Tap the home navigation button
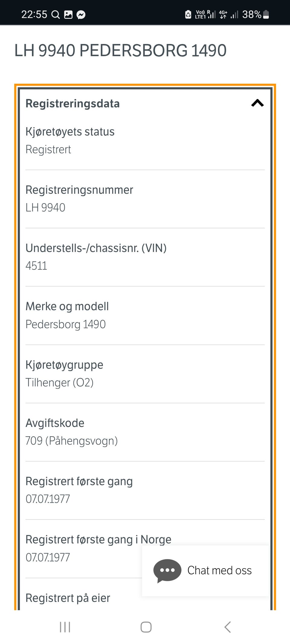 (x=146, y=627)
